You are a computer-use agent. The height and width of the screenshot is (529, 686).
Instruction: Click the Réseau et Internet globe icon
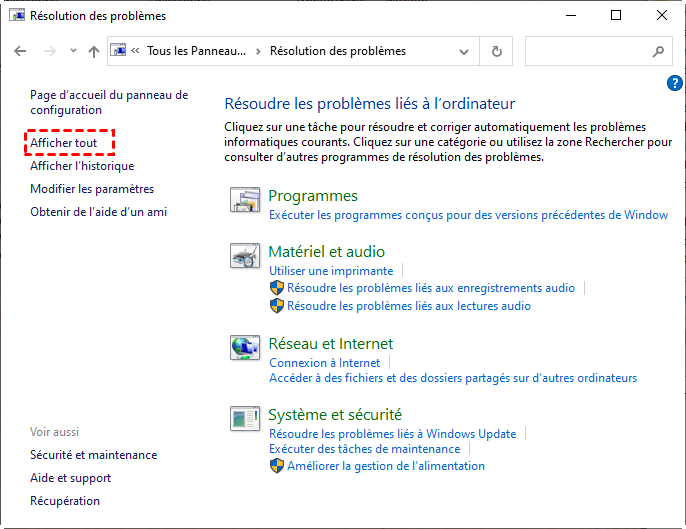(245, 348)
